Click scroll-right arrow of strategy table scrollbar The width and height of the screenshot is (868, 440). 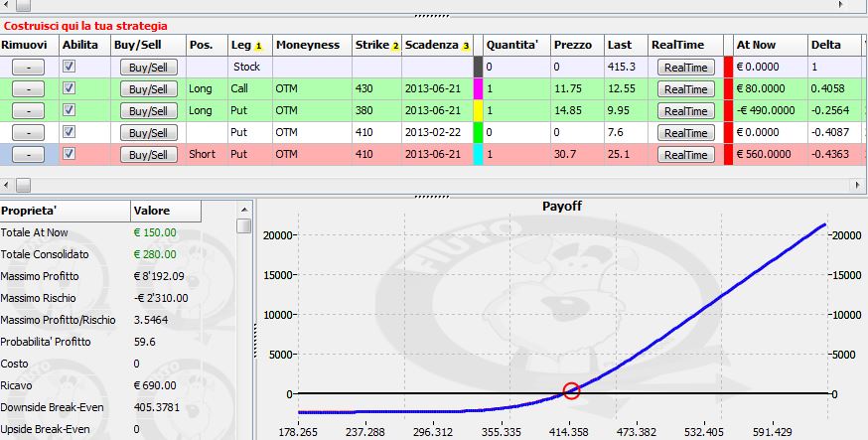(858, 185)
